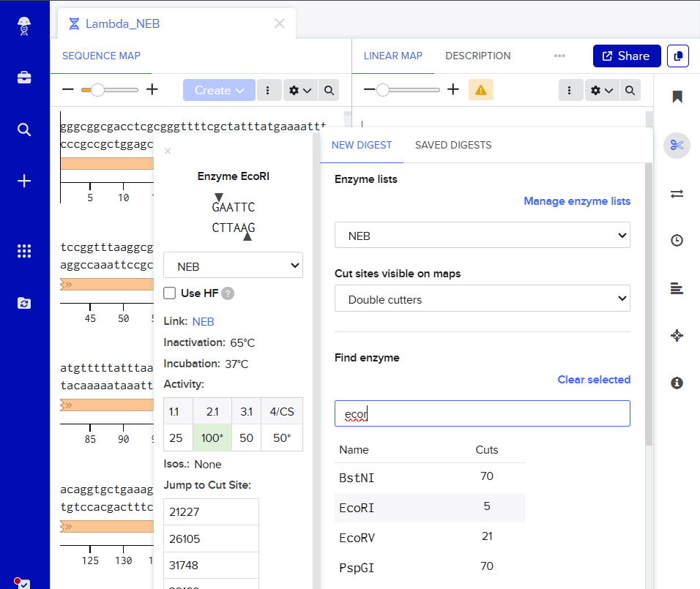Viewport: 700px width, 589px height.
Task: Click the search icon in left sidebar
Action: pyautogui.click(x=24, y=130)
